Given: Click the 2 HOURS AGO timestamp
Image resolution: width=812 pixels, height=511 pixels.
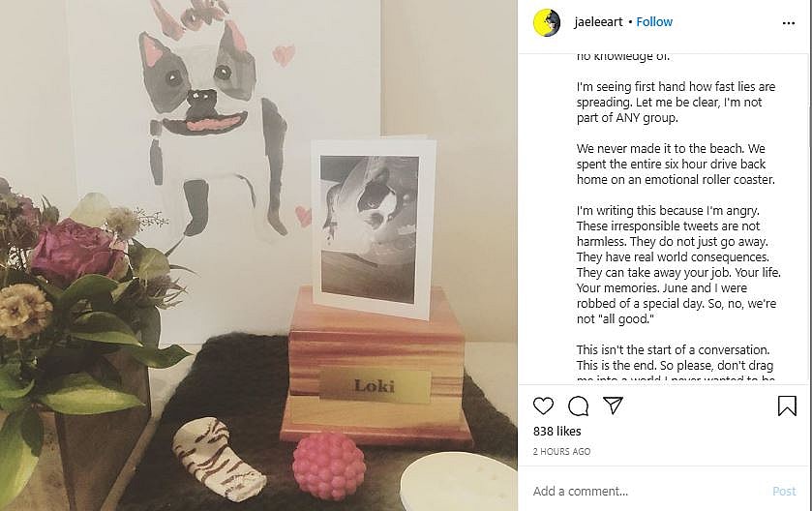Looking at the screenshot, I should pos(562,451).
